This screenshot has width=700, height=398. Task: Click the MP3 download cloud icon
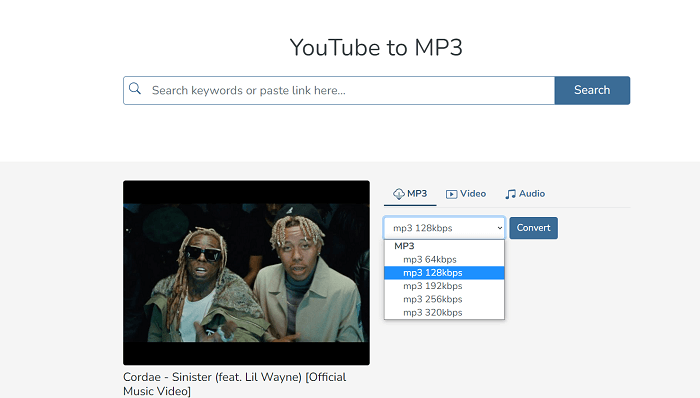click(x=398, y=194)
